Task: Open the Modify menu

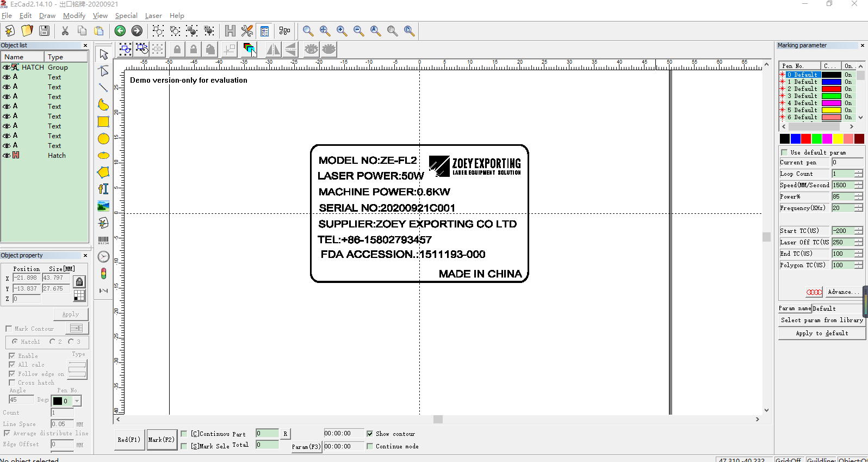Action: pyautogui.click(x=74, y=15)
